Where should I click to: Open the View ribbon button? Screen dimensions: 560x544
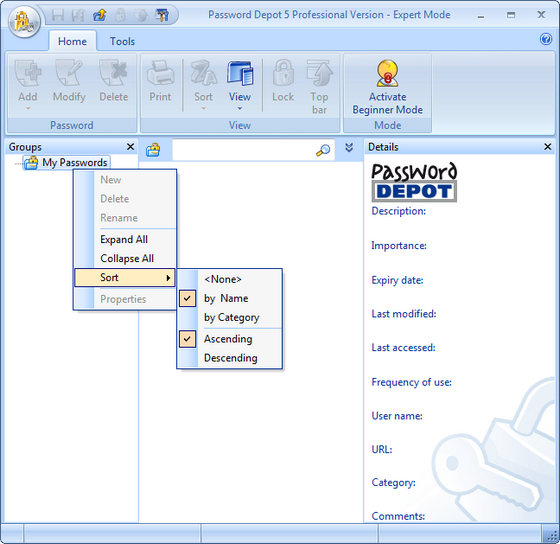point(240,86)
